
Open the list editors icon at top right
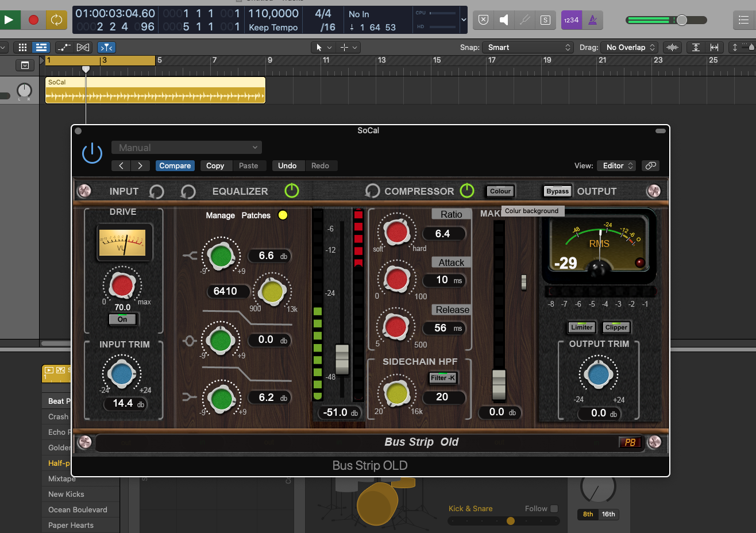743,20
